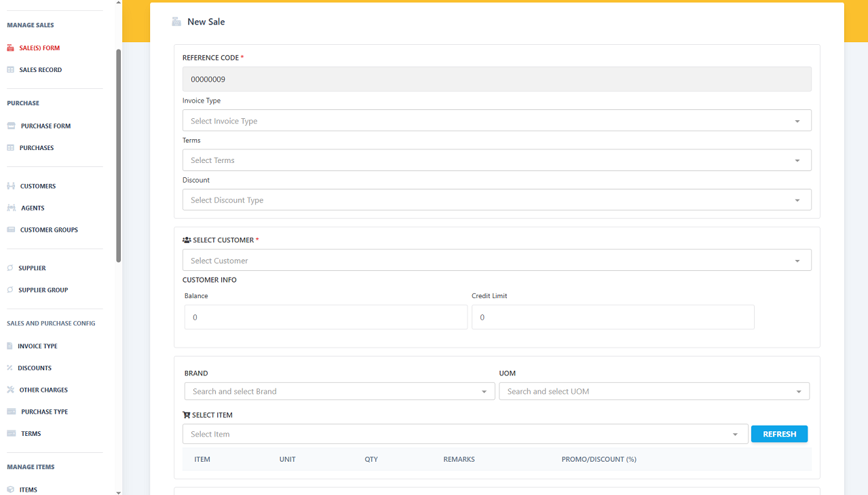The height and width of the screenshot is (495, 868).
Task: Click the Balance input field
Action: pos(326,317)
